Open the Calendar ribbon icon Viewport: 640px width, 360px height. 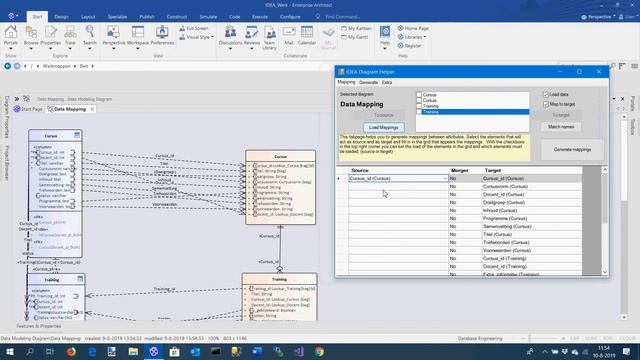click(x=307, y=33)
